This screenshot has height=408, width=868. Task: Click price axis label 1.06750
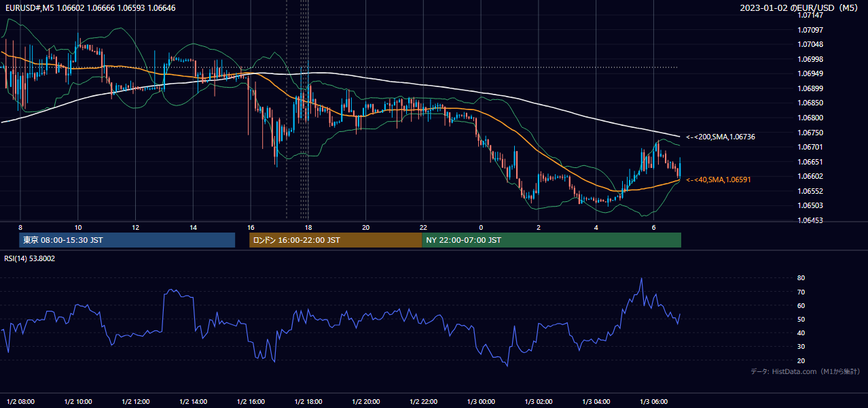pos(810,133)
